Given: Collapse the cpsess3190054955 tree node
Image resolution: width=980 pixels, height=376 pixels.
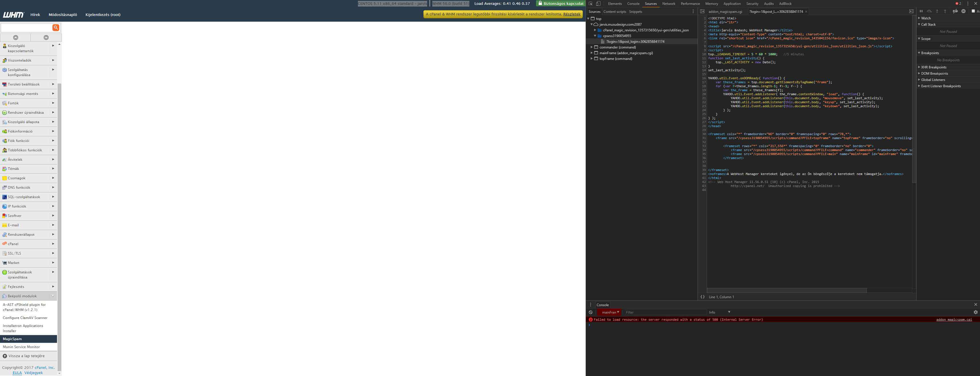Looking at the screenshot, I should point(595,35).
